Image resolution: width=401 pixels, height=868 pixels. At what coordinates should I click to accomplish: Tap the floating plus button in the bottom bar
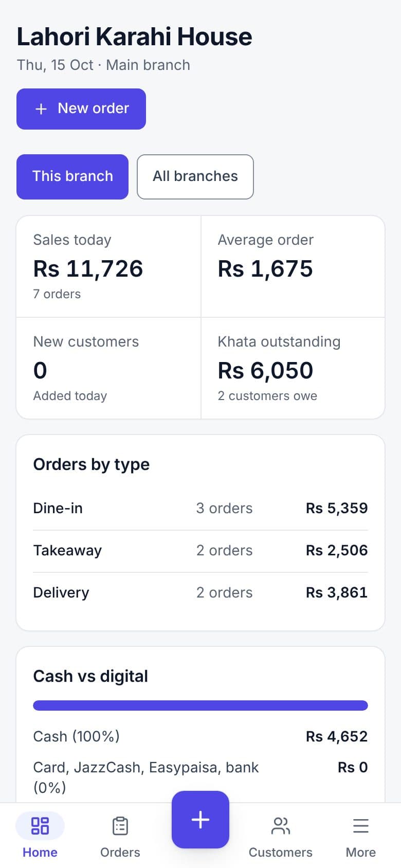coord(200,820)
